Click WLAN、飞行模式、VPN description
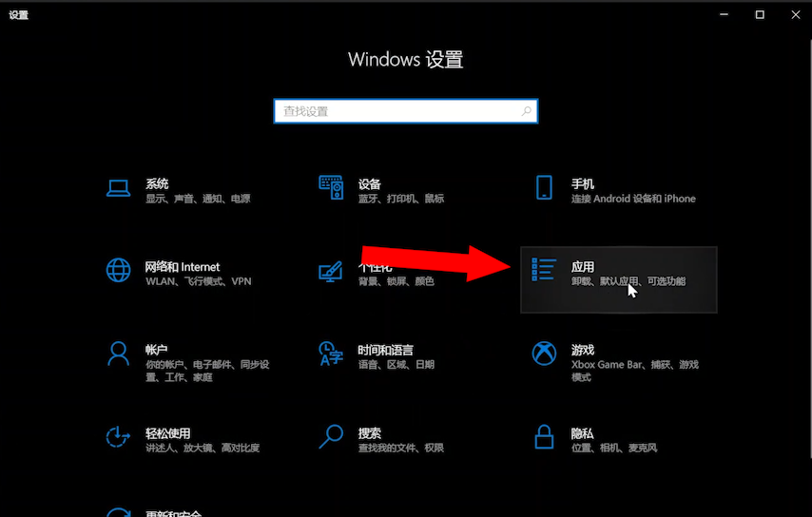 pos(199,281)
